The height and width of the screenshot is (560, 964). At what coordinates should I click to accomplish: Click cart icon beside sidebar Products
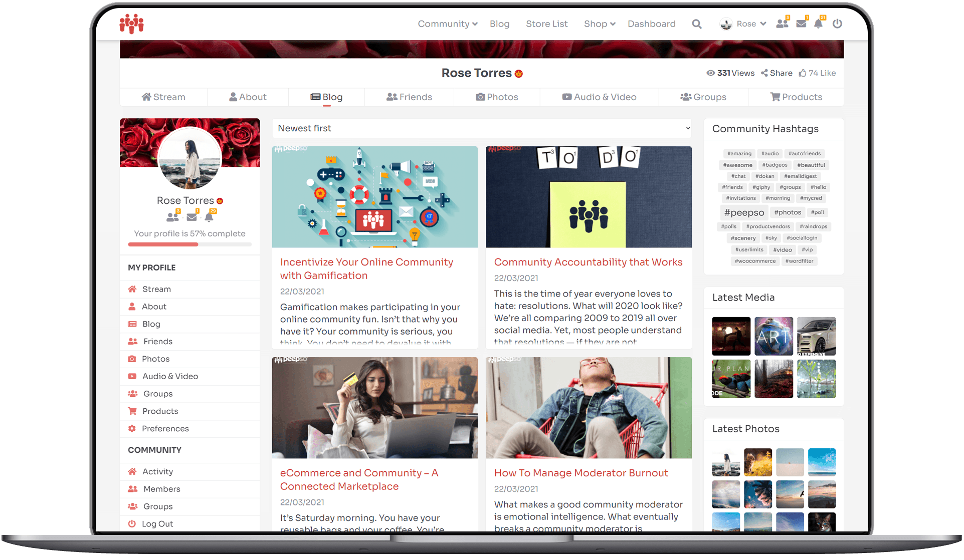132,411
